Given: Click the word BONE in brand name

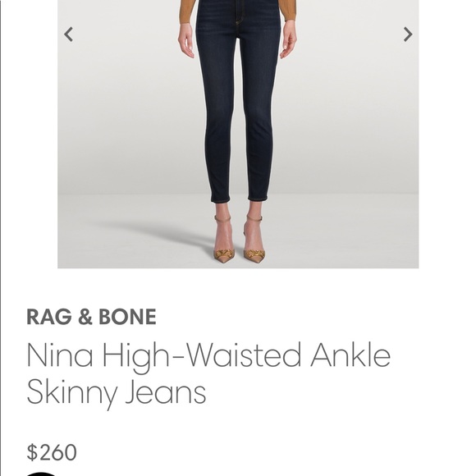Looking at the screenshot, I should [127, 317].
